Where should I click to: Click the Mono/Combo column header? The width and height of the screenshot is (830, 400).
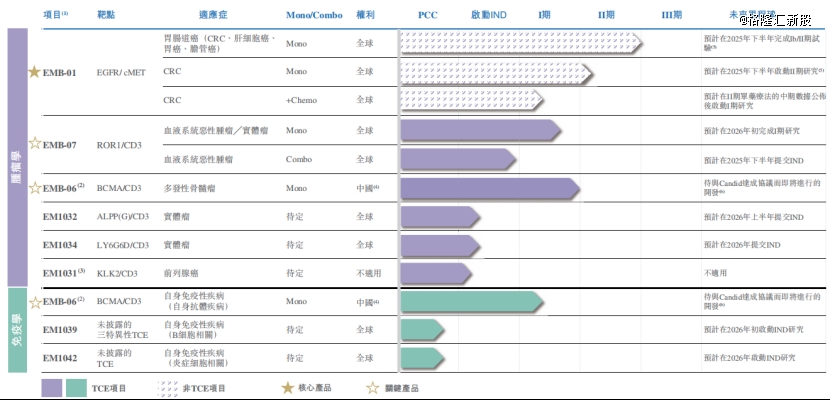(x=314, y=15)
